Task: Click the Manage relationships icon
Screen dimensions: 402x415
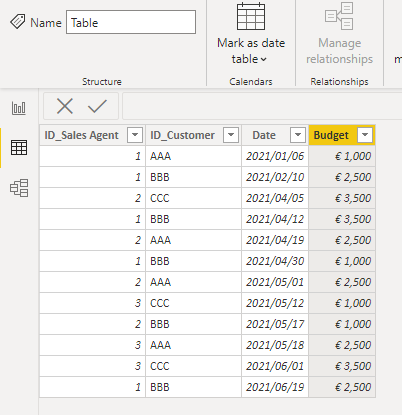Action: tap(339, 16)
